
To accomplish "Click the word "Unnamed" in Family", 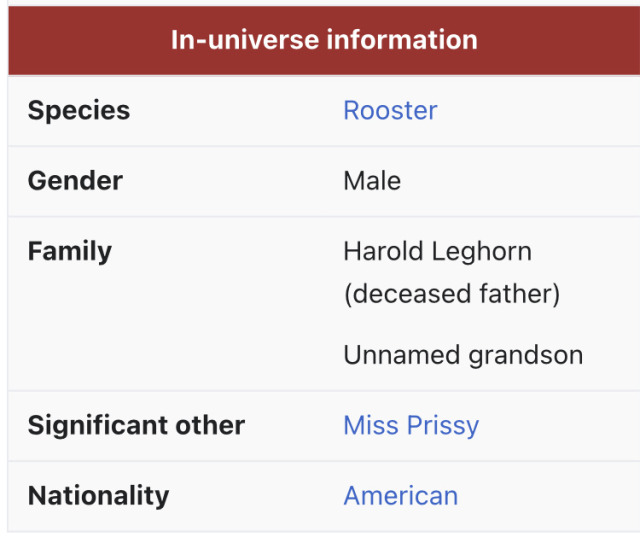I will [393, 355].
